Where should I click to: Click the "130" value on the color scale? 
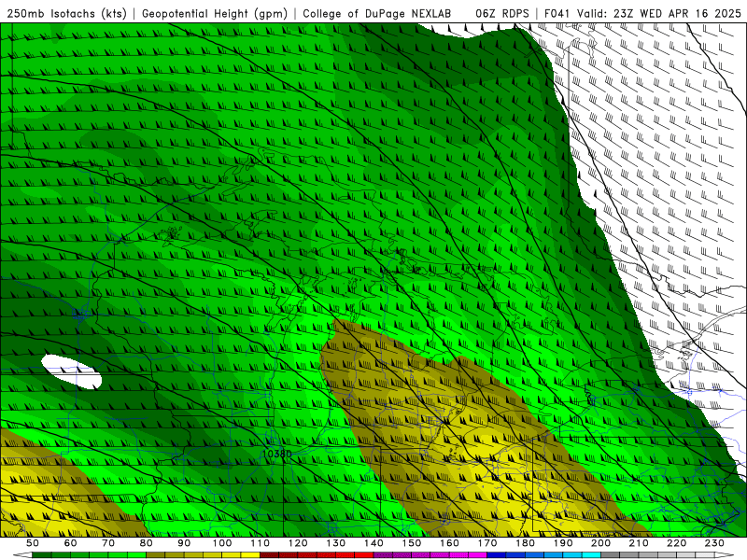coord(336,543)
